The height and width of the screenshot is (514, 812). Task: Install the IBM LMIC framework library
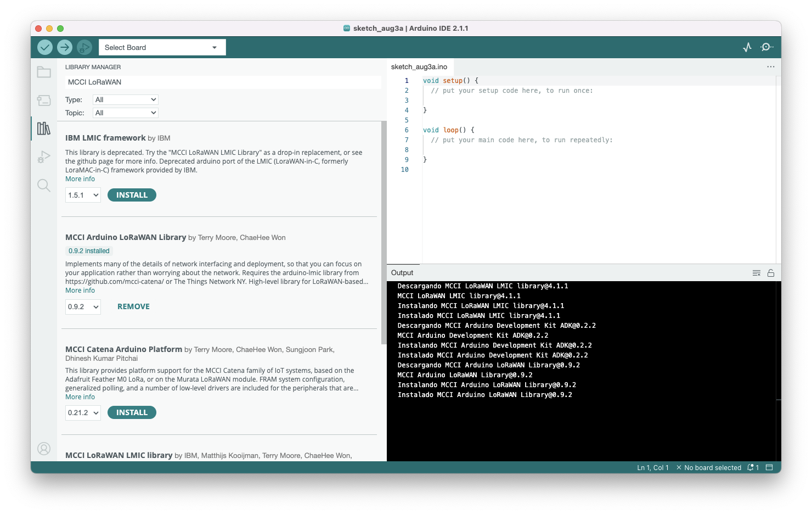(x=132, y=195)
